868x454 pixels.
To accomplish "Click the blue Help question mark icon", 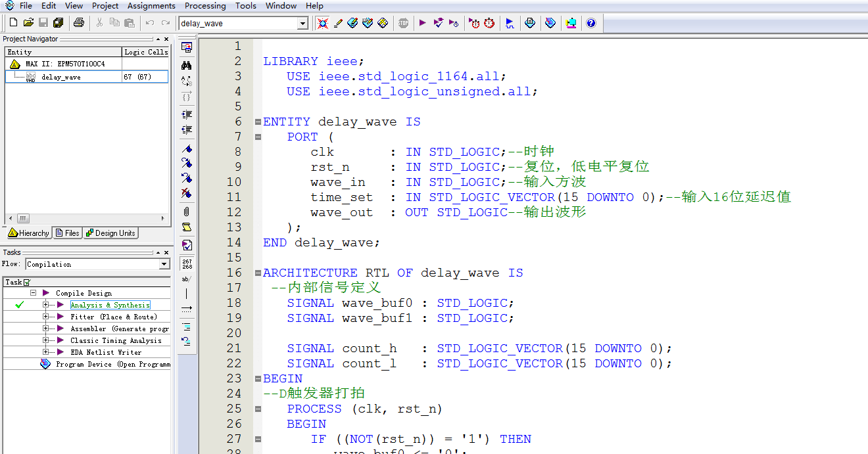I will (591, 23).
